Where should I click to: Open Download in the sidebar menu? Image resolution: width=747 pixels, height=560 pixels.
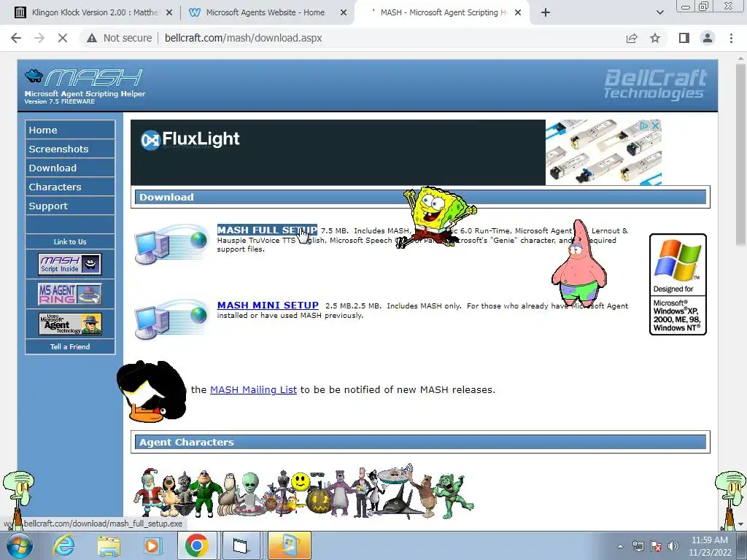[70, 168]
